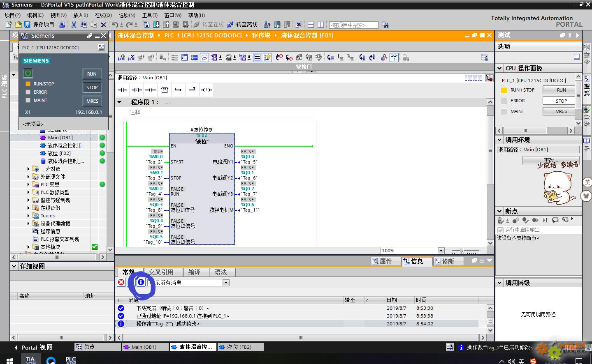This screenshot has width=592, height=364.
Task: Insert output coil instruction
Action: click(x=151, y=90)
